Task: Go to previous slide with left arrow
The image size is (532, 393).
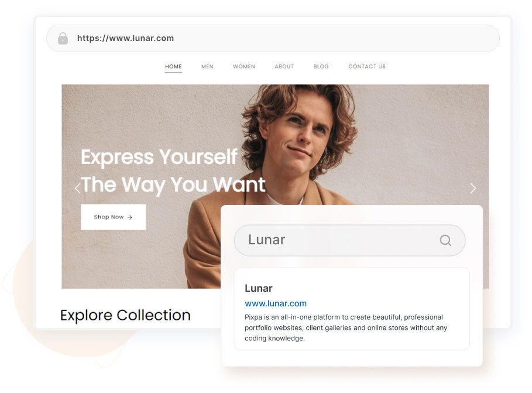Action: (x=78, y=188)
